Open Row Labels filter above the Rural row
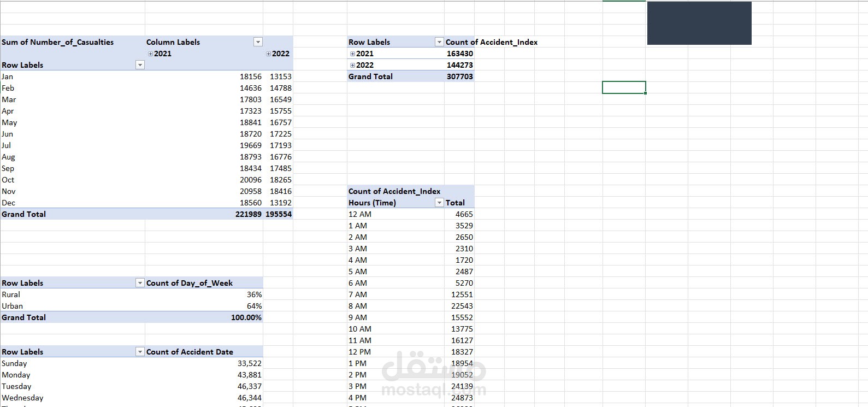This screenshot has width=868, height=407. point(140,283)
